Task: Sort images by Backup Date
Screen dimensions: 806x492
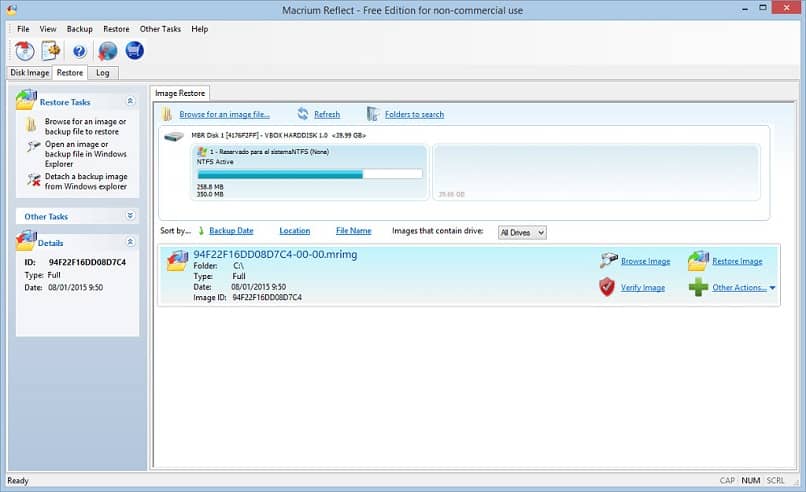Action: tap(231, 231)
